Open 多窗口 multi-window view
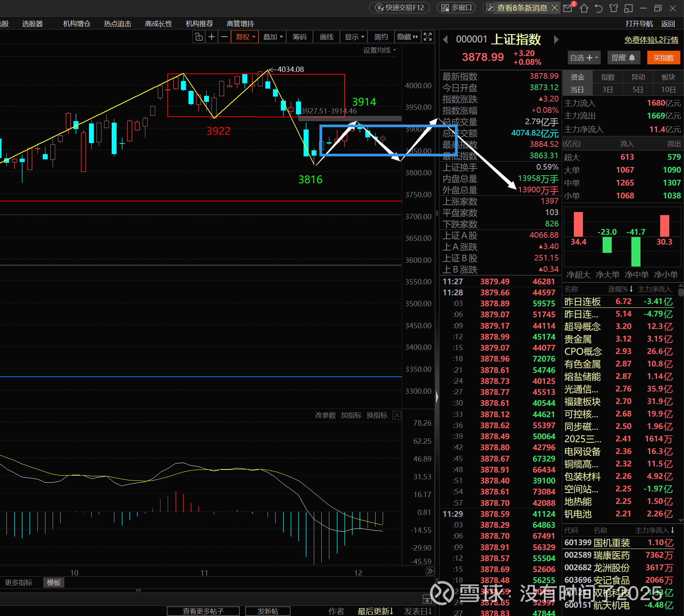 [456, 8]
